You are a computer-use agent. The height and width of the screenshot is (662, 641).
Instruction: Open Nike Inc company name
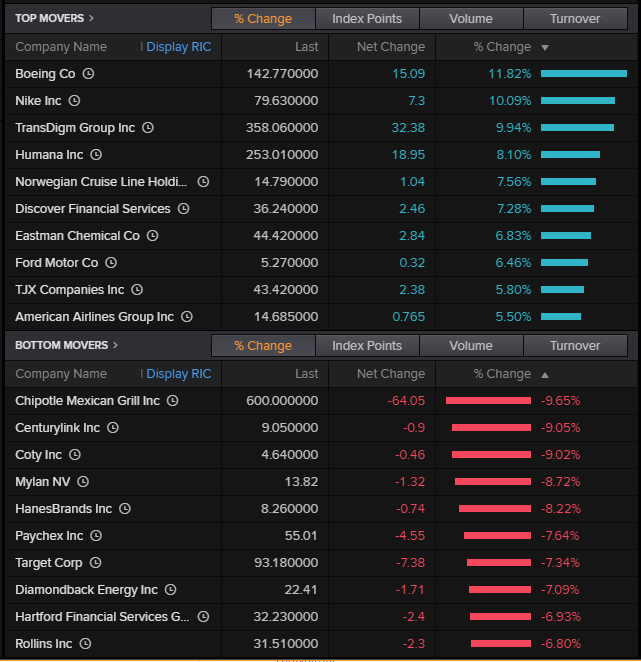[x=38, y=101]
